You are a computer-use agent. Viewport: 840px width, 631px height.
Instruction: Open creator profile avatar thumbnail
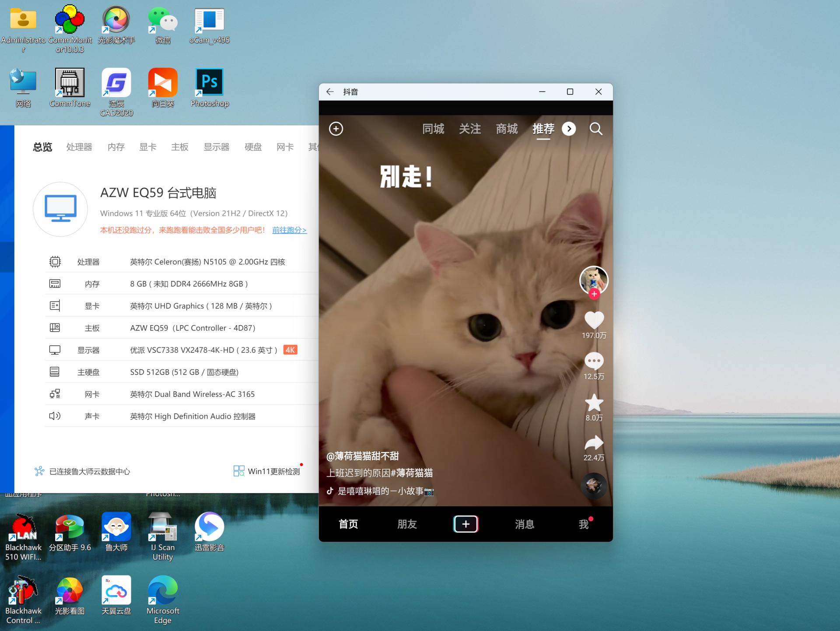coord(593,279)
